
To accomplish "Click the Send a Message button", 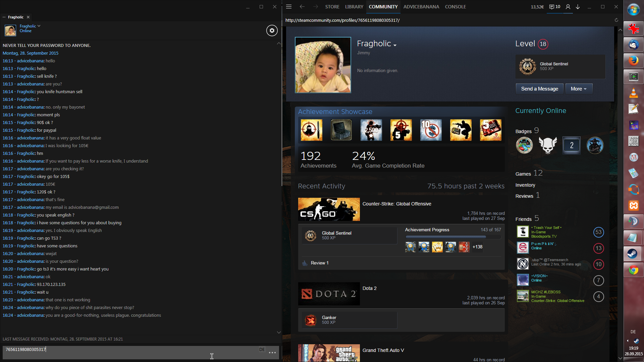I will (539, 89).
